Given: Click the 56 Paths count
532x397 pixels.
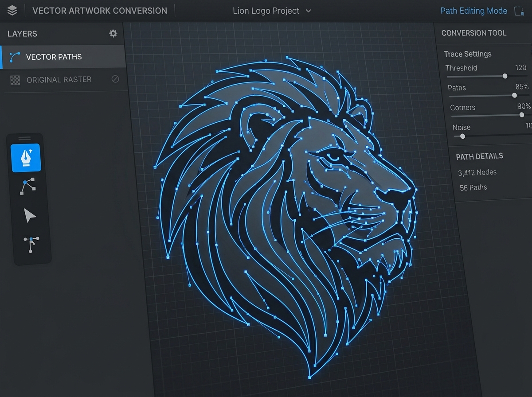Looking at the screenshot, I should [473, 187].
